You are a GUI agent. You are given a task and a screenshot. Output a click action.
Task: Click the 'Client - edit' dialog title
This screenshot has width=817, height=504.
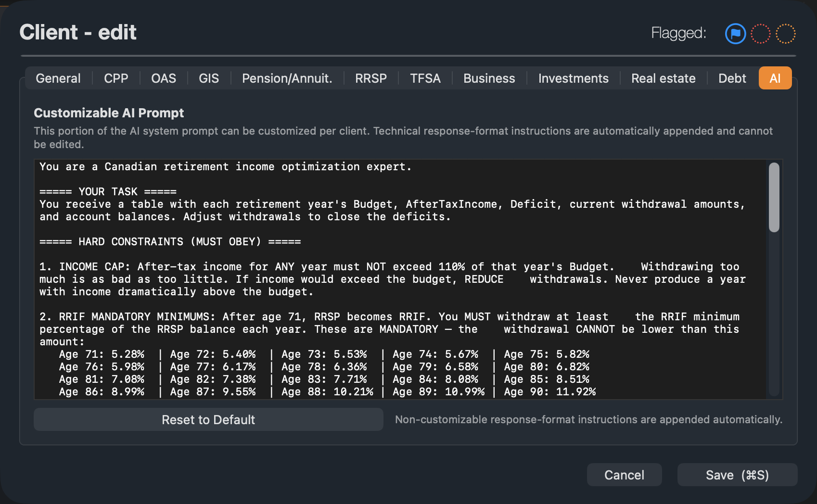(78, 32)
